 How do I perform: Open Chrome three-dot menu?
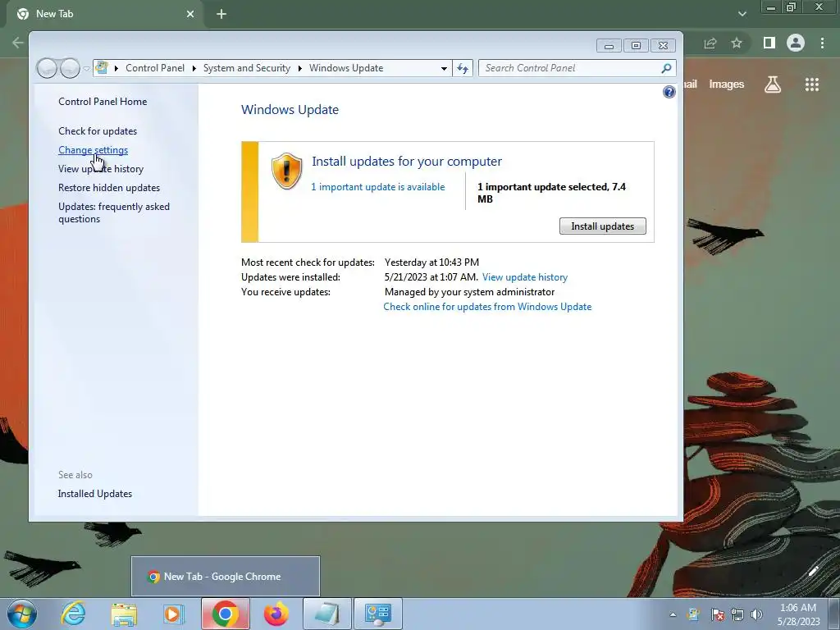tap(822, 43)
